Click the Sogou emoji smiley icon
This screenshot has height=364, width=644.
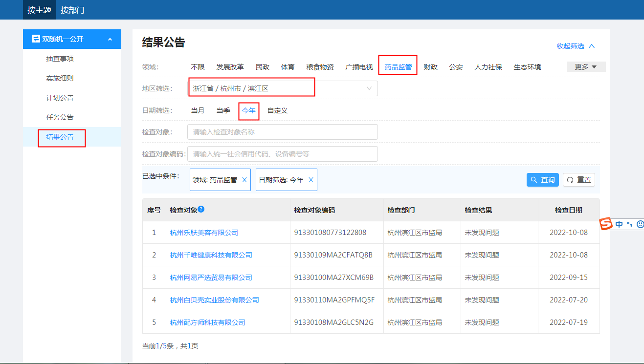640,224
